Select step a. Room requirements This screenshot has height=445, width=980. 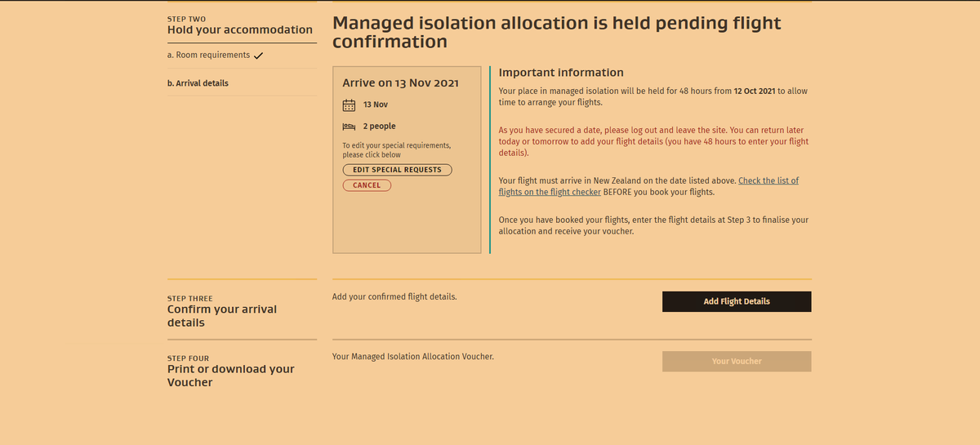point(208,55)
